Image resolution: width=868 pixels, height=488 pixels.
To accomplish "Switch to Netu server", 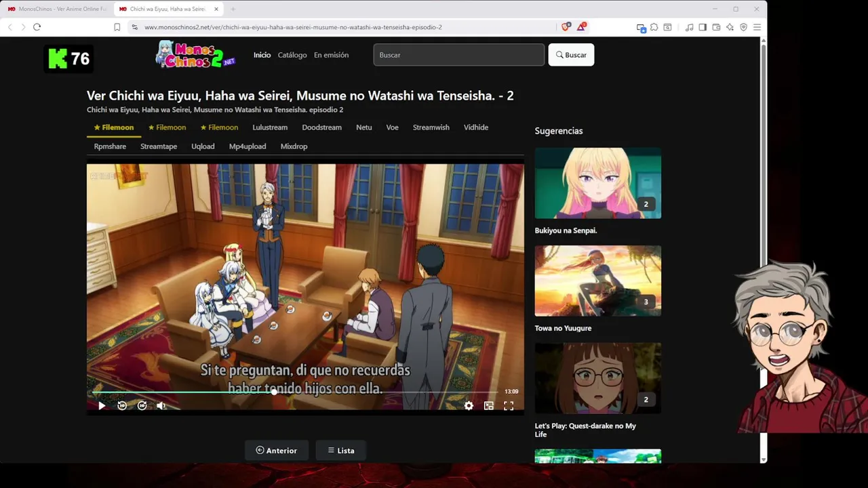I will click(364, 127).
